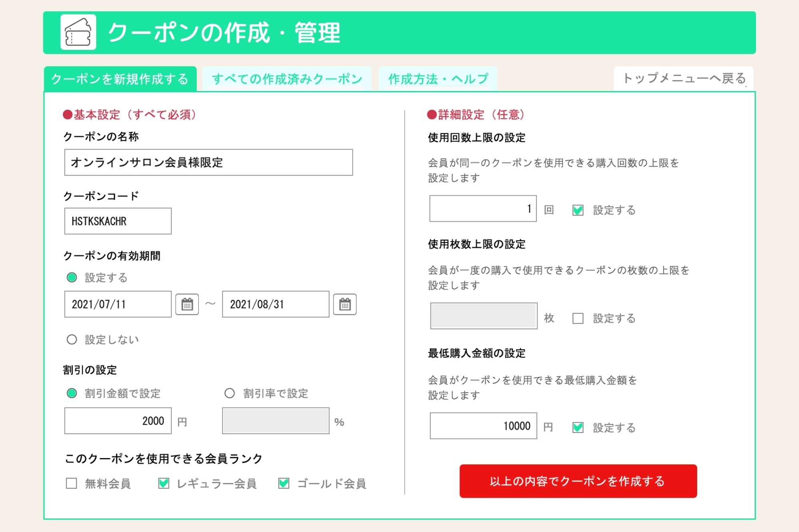Select the 設定しない radio button for validity period
The image size is (799, 532).
point(72,339)
